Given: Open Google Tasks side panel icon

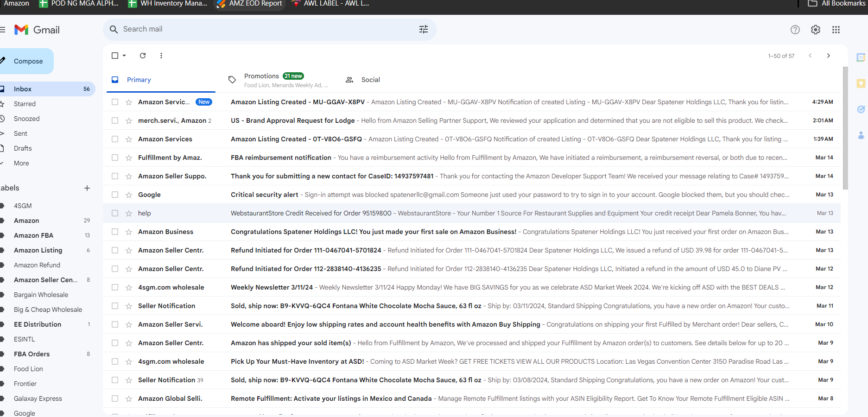Looking at the screenshot, I should [x=861, y=109].
